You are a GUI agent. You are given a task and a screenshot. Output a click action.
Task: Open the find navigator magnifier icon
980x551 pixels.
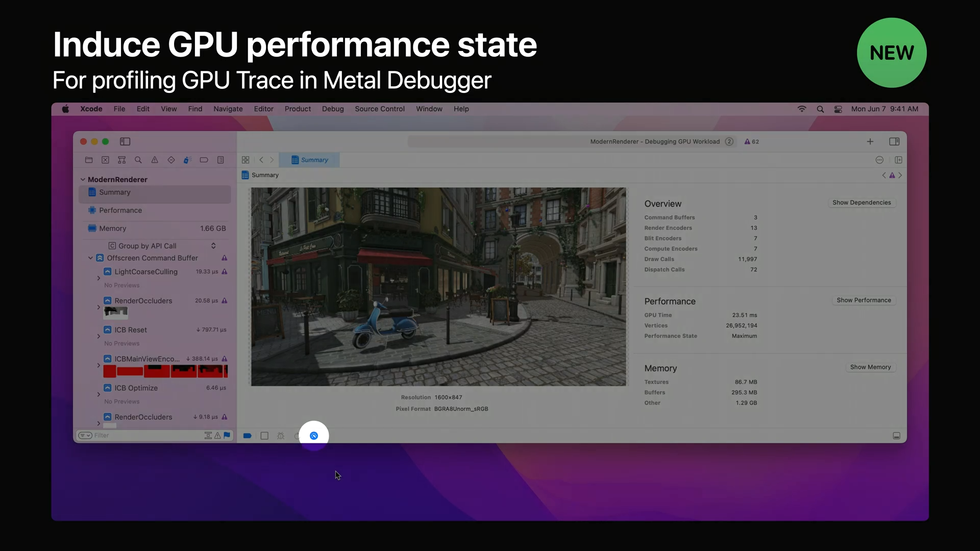click(x=138, y=160)
